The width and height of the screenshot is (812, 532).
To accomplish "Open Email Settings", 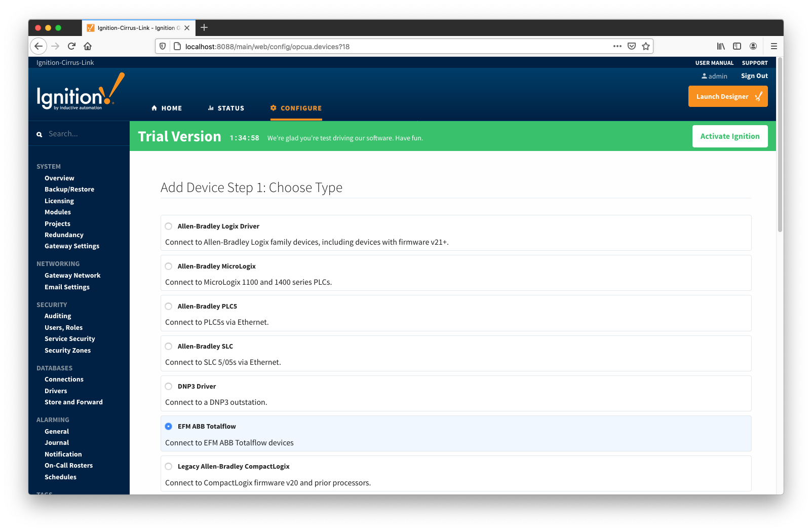I will pyautogui.click(x=67, y=287).
